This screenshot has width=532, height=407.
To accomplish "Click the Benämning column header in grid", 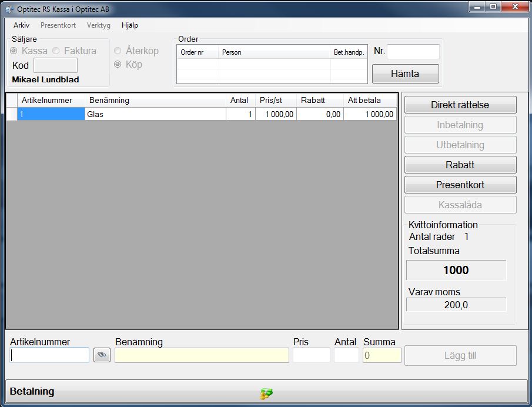I will click(x=155, y=100).
